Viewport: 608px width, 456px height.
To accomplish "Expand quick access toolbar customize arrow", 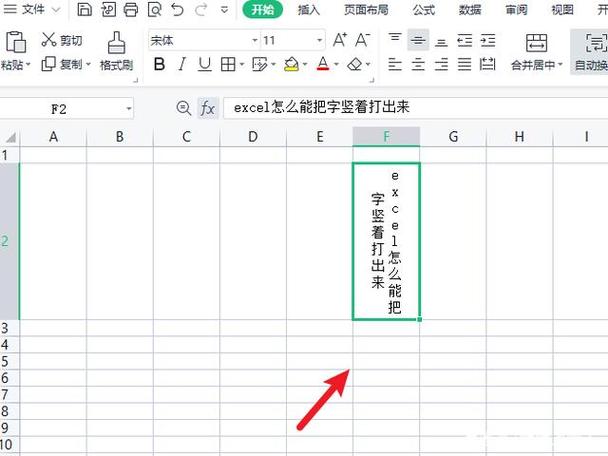I will point(224,10).
